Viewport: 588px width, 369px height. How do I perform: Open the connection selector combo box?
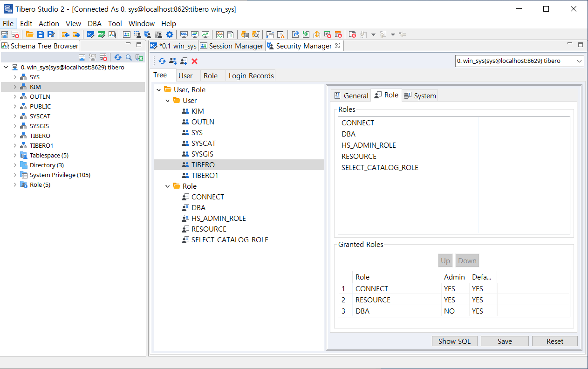[x=520, y=61]
